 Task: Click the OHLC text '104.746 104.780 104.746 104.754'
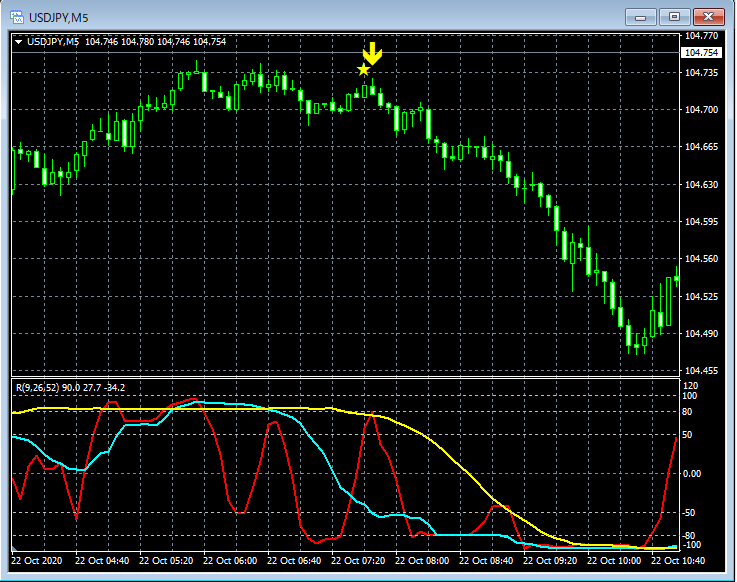[156, 42]
